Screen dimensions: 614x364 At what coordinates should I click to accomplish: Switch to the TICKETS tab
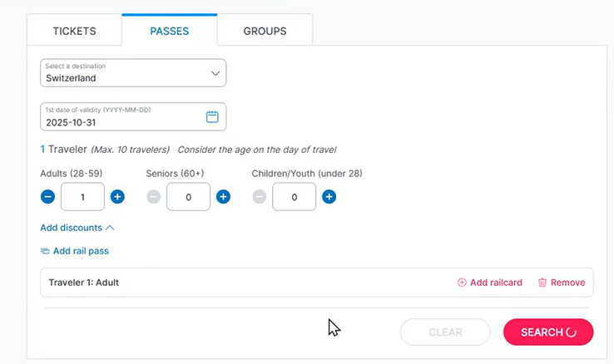(x=74, y=31)
